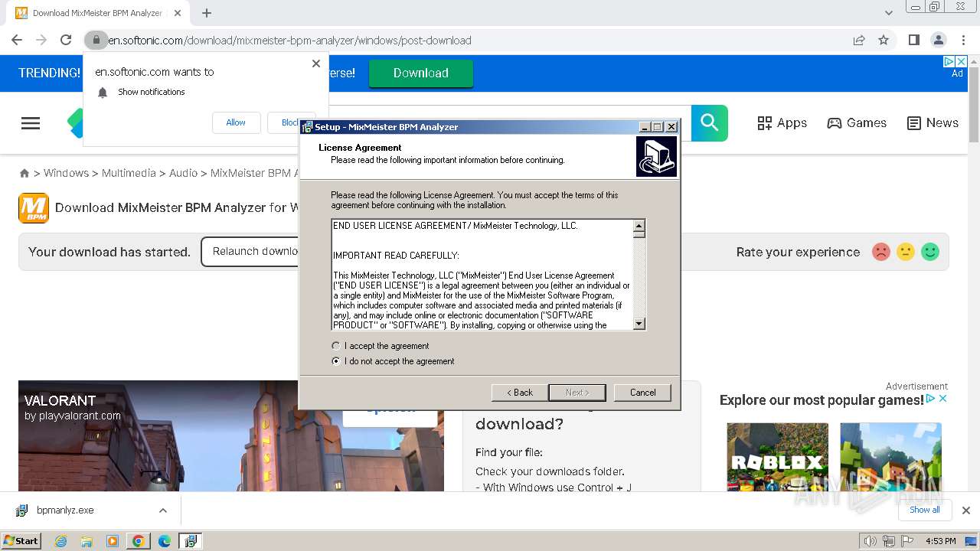Screen dimensions: 980x551
Task: Click the Cancel button in Setup wizard
Action: pos(642,393)
